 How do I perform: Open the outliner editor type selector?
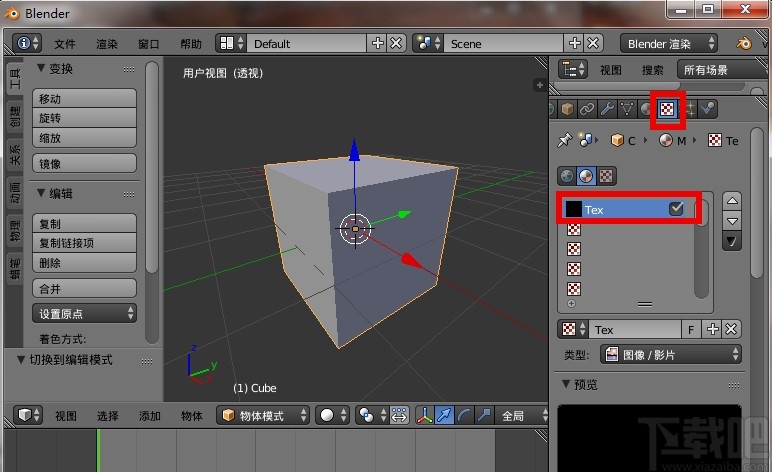pyautogui.click(x=573, y=69)
